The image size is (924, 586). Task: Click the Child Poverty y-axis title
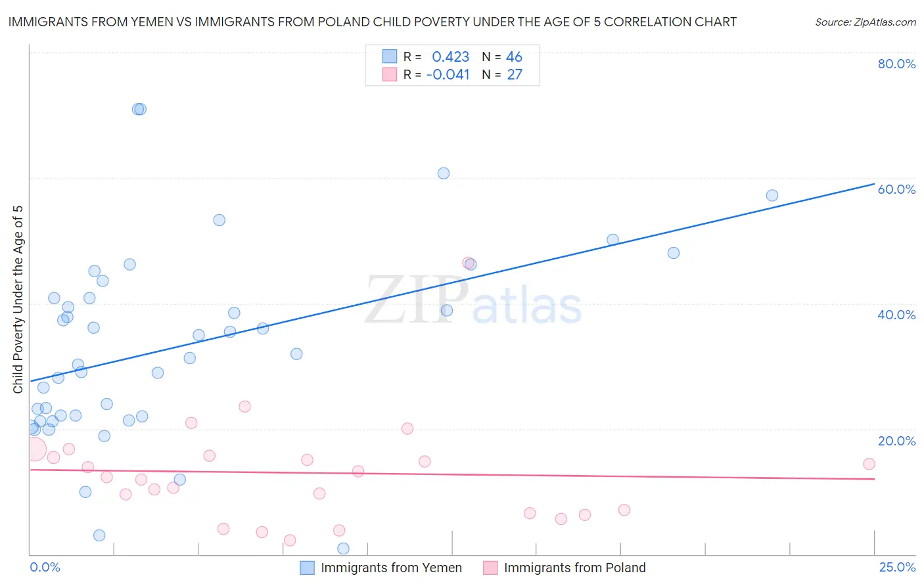[18, 300]
